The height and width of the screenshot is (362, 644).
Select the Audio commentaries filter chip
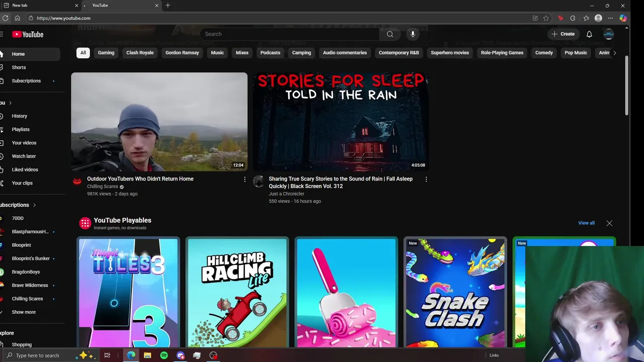point(345,53)
